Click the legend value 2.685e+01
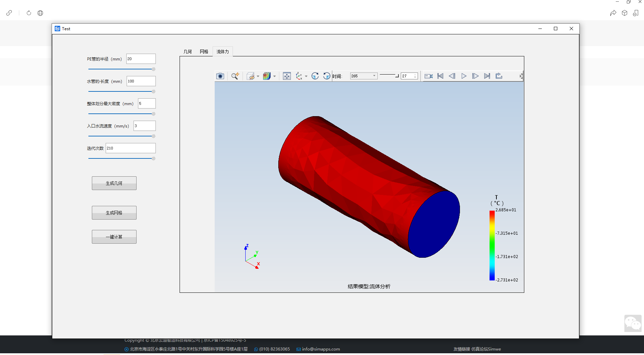 pyautogui.click(x=506, y=210)
